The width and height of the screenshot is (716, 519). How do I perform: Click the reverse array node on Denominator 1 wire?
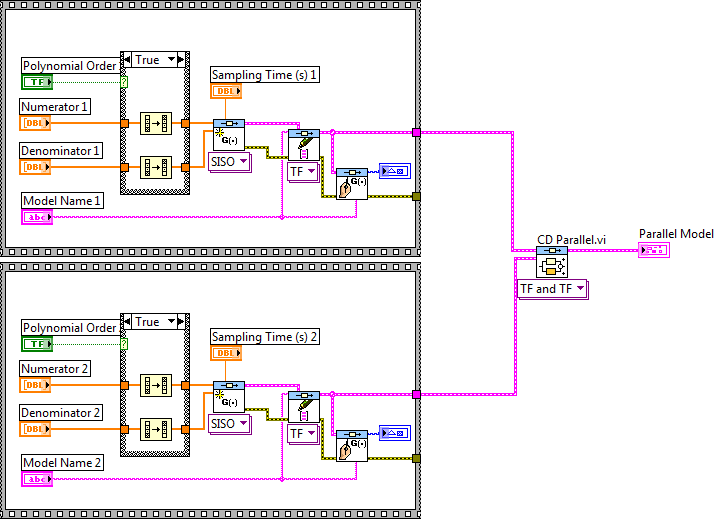pos(156,167)
